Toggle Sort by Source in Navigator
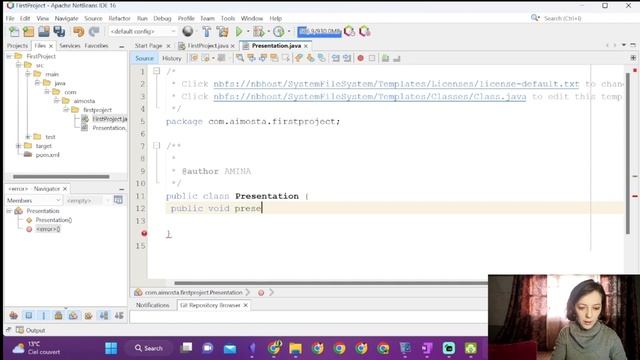The width and height of the screenshot is (640, 360). point(119,316)
